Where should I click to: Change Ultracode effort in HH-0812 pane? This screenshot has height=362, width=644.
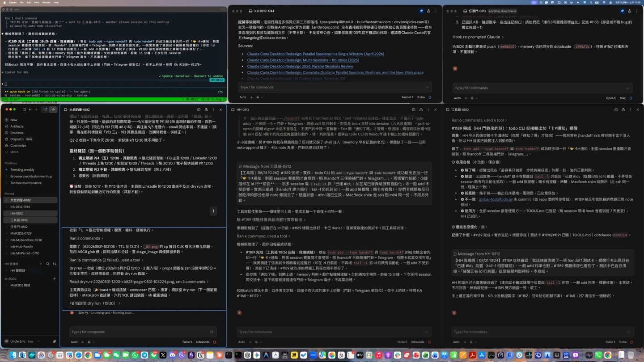(x=418, y=342)
